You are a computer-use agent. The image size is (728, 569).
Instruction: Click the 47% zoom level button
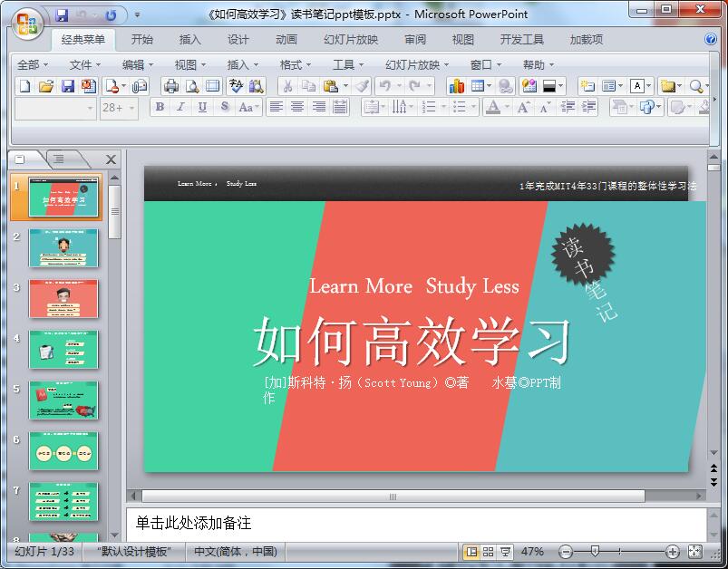coord(532,552)
